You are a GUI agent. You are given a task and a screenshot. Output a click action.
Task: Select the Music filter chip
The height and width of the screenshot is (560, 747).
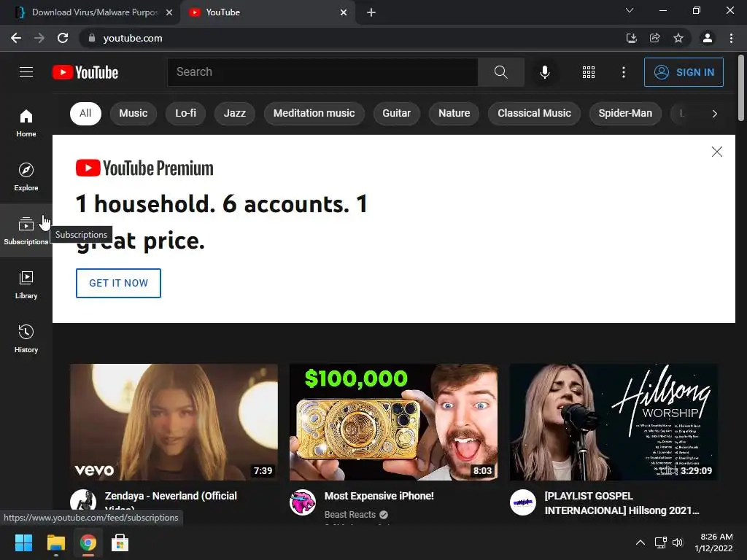click(x=133, y=113)
